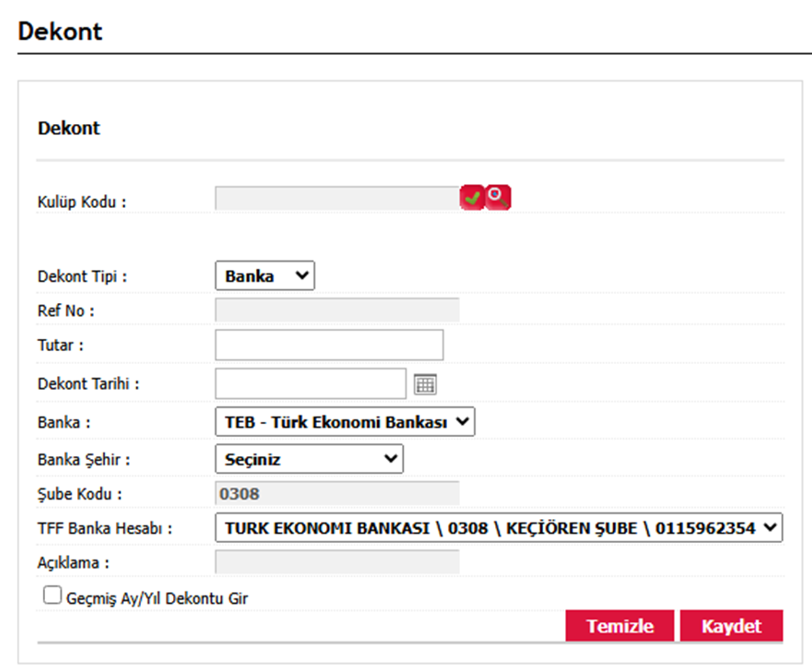
Task: Enable the Geçmiş Ay/Yıl Dekontu Gir checkbox
Action: coord(53,595)
